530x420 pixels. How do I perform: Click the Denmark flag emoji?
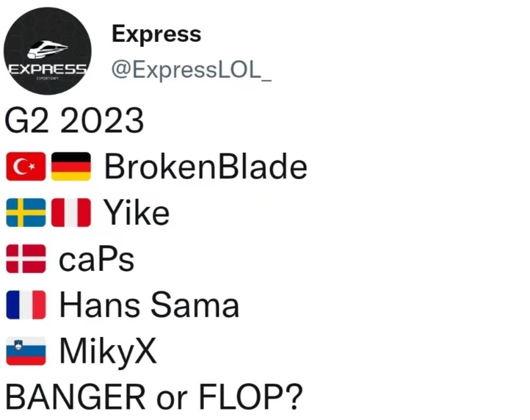[x=26, y=259]
